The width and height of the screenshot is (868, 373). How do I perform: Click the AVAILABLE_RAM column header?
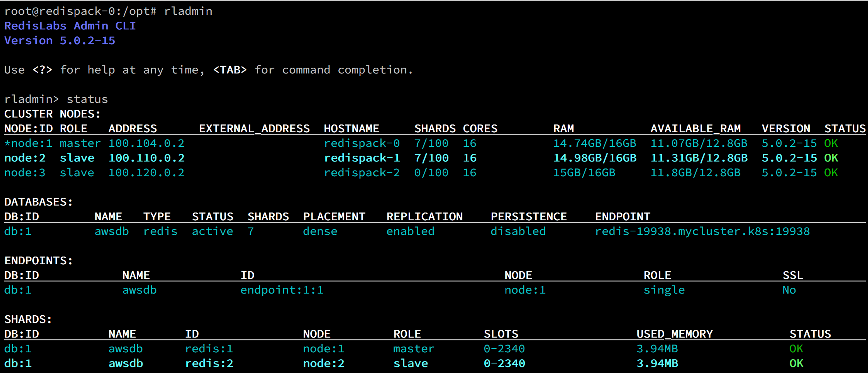click(x=695, y=129)
